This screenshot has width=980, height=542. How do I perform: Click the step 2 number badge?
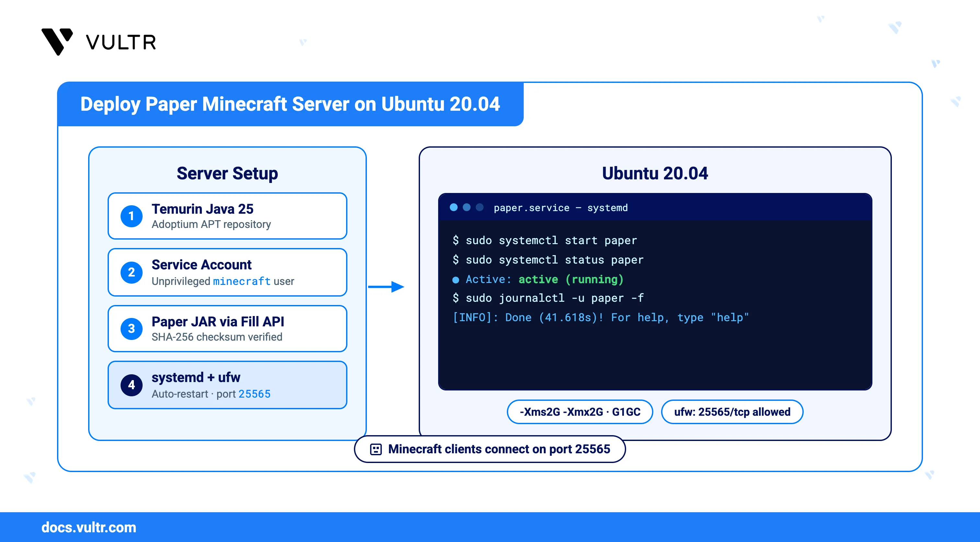point(131,272)
